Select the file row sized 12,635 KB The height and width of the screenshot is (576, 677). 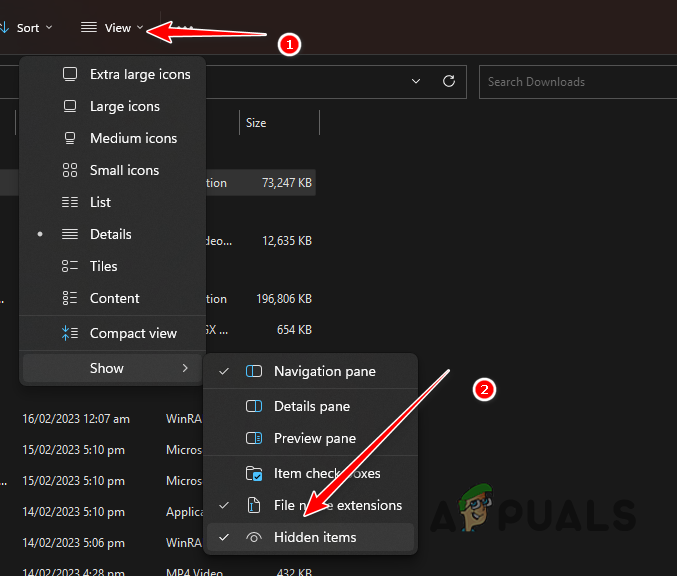click(x=261, y=241)
